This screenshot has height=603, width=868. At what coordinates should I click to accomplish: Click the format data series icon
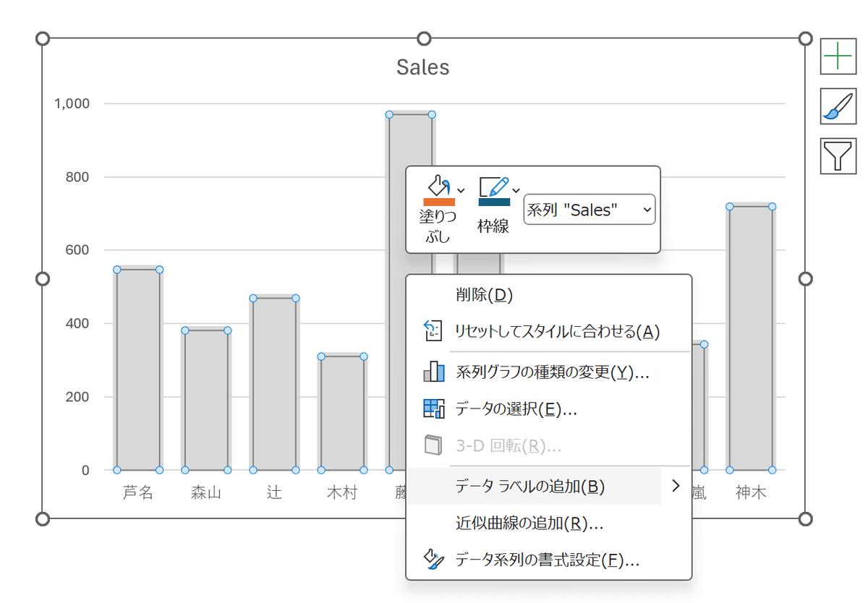click(433, 559)
